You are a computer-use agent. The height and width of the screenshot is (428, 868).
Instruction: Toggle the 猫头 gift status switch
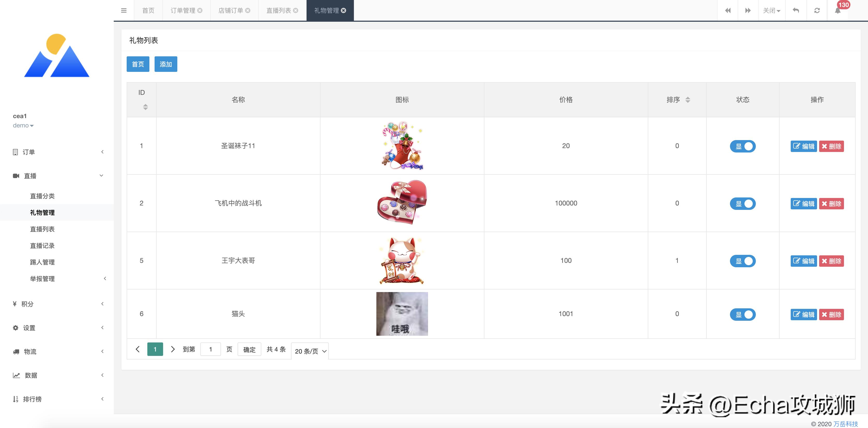tap(743, 315)
